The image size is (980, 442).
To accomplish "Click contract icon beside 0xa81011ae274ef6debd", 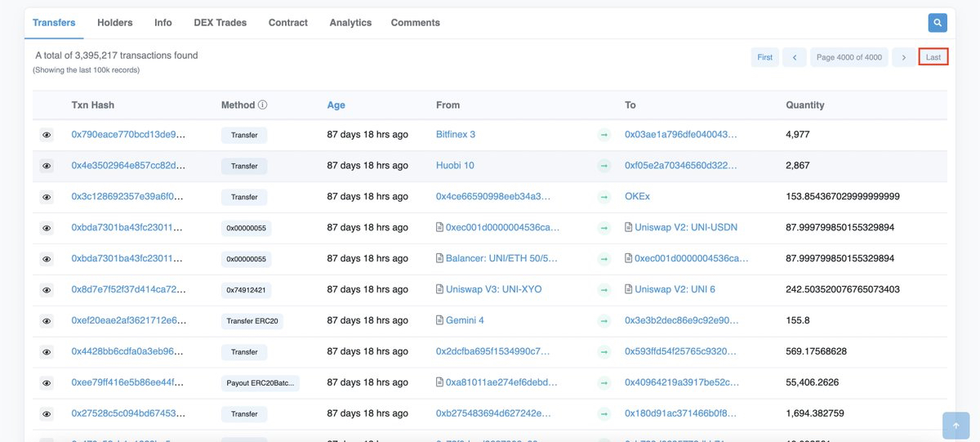I will [439, 382].
